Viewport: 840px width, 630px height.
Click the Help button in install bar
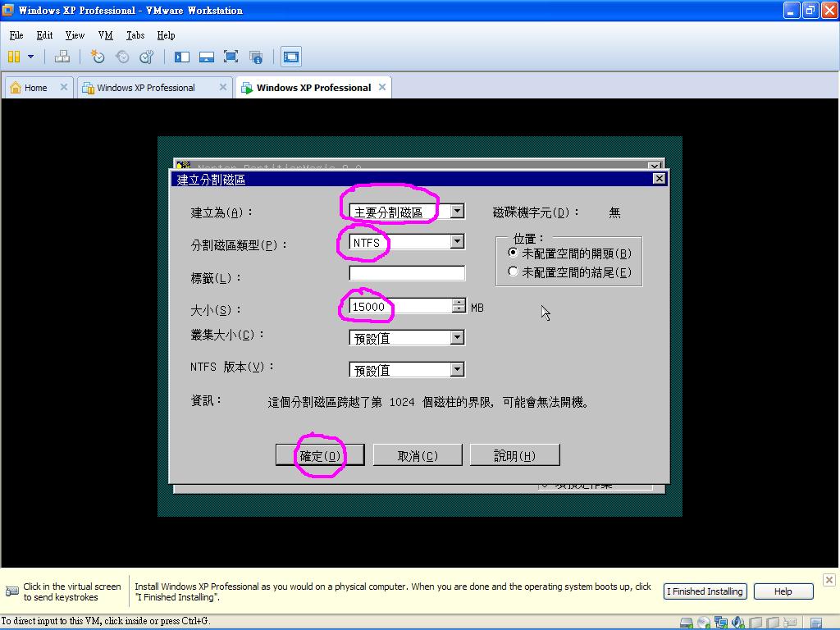click(783, 591)
